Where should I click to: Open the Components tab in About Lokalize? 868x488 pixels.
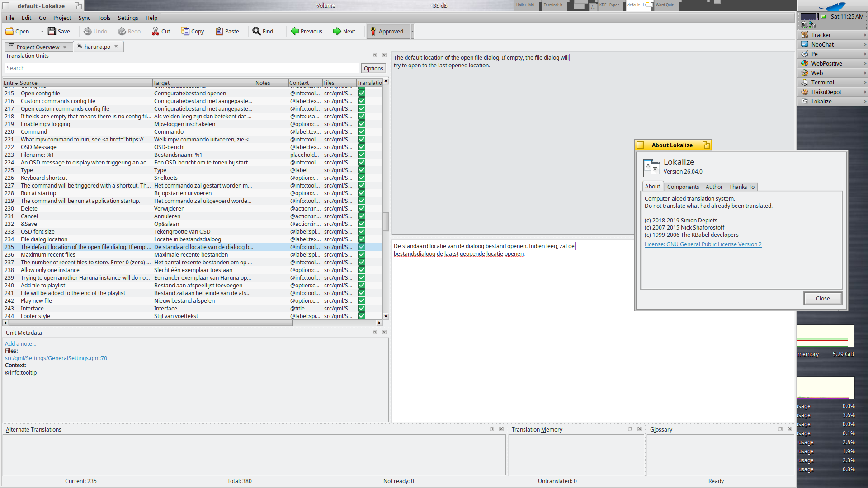click(x=683, y=187)
